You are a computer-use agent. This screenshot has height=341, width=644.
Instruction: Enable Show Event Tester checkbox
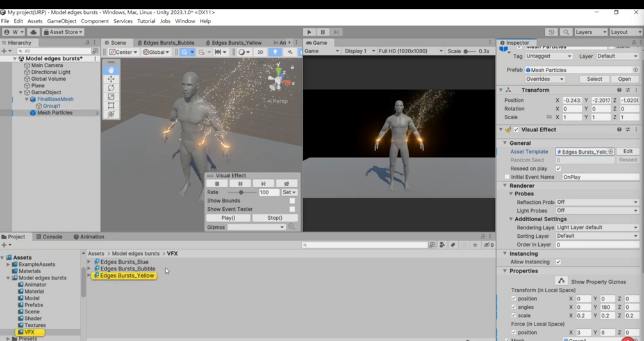point(292,209)
